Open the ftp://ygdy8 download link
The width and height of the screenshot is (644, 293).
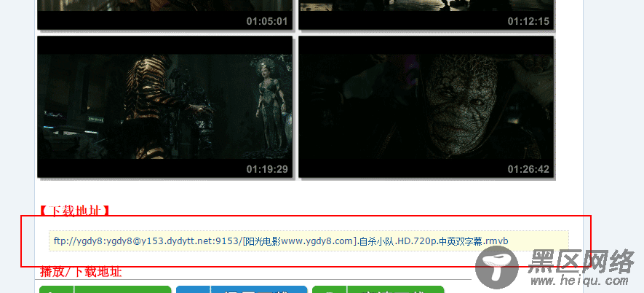click(x=280, y=241)
